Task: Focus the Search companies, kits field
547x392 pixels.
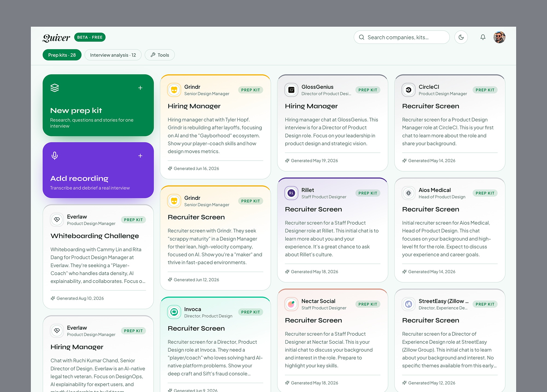Action: [x=401, y=37]
